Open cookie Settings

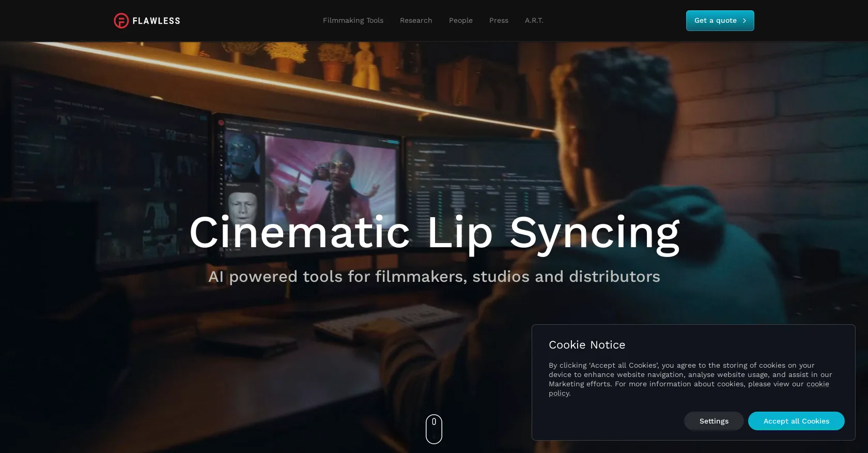coord(714,421)
